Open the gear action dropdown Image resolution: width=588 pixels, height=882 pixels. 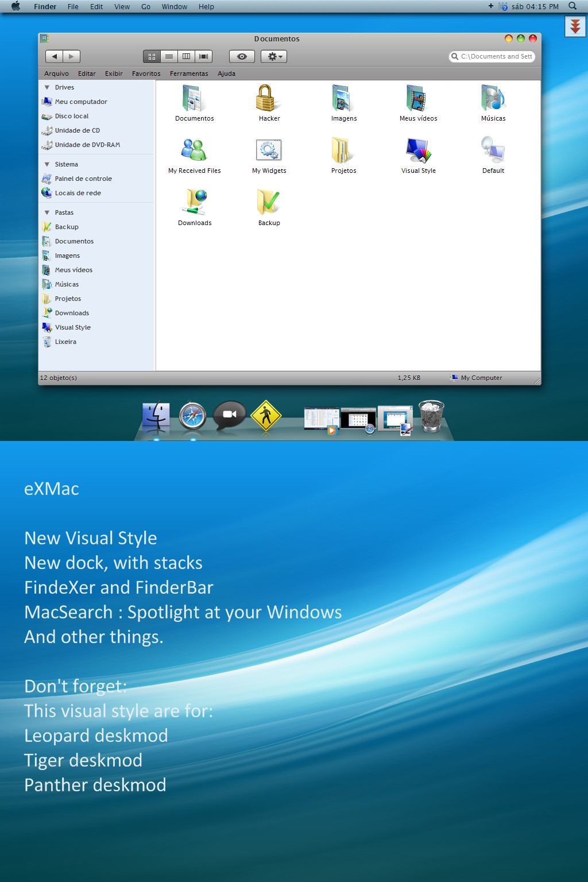[x=273, y=56]
